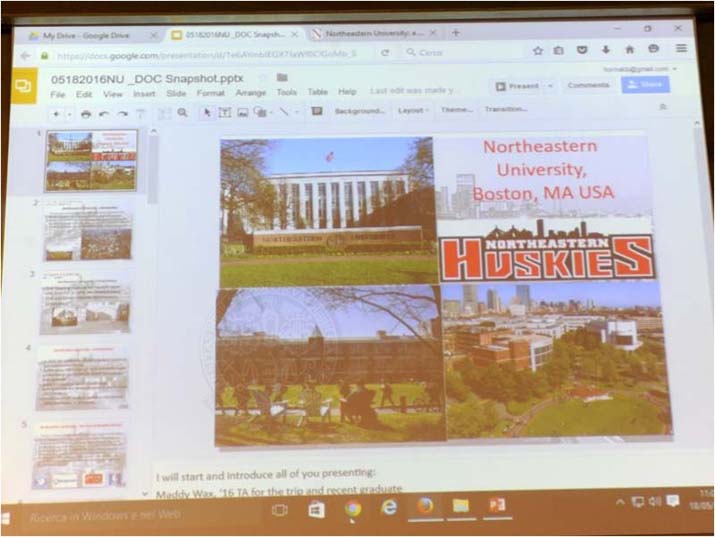The image size is (715, 537).
Task: Select the 05182016NU _DOC Snapshot tab
Action: 235,35
